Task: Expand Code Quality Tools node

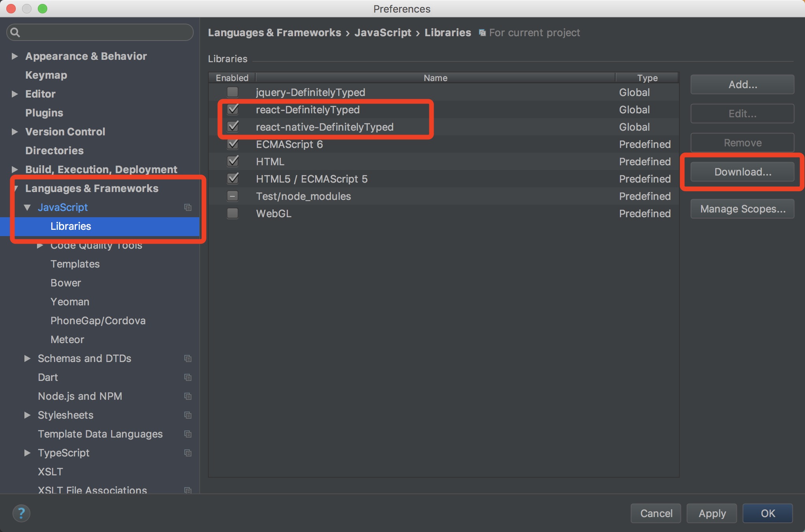Action: (40, 246)
